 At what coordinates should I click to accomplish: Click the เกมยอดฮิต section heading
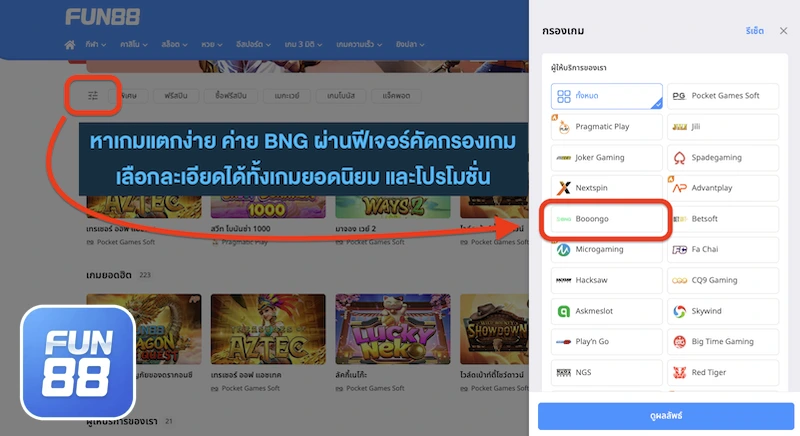tap(109, 275)
